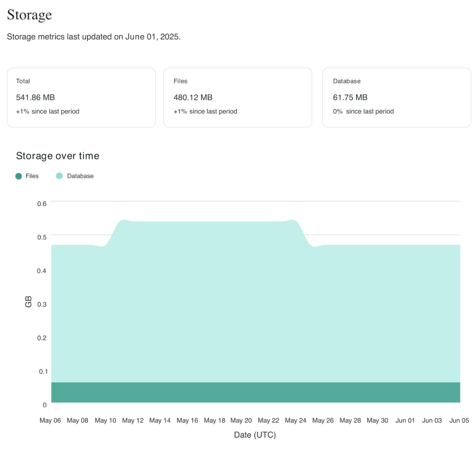Click the Jun 01 date axis label

click(x=405, y=421)
